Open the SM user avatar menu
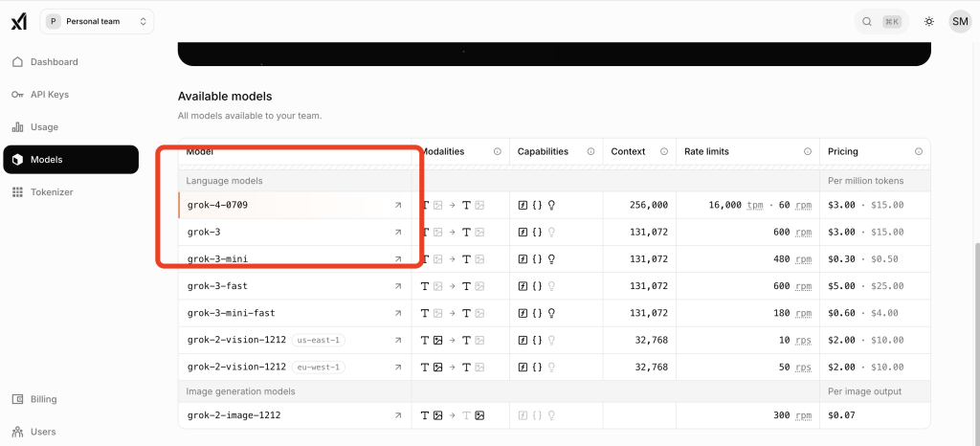 tap(959, 21)
